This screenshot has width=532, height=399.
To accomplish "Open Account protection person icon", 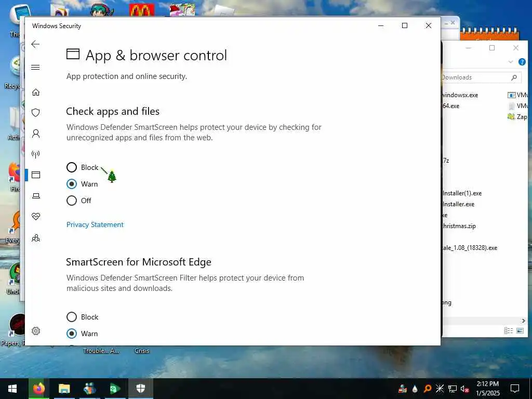I will [x=36, y=134].
